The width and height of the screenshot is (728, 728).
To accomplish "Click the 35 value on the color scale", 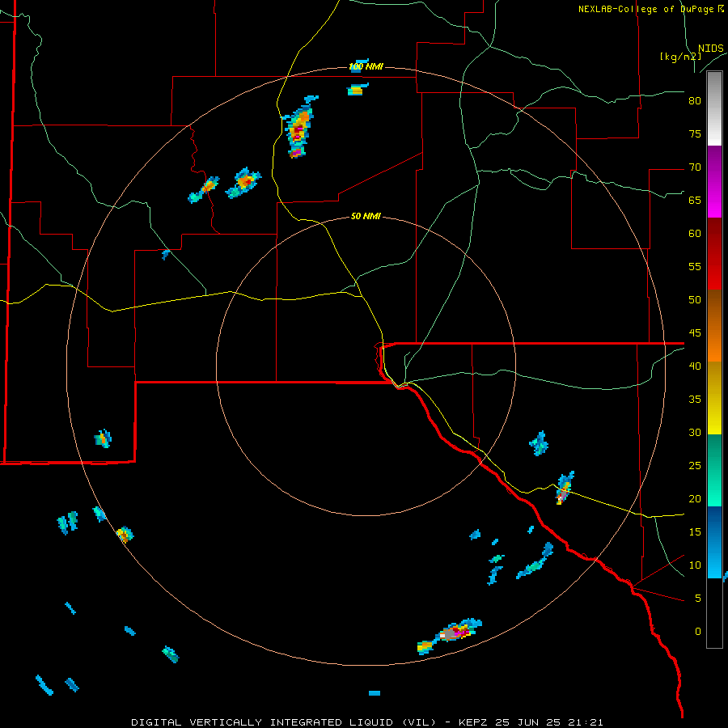I will tap(695, 400).
